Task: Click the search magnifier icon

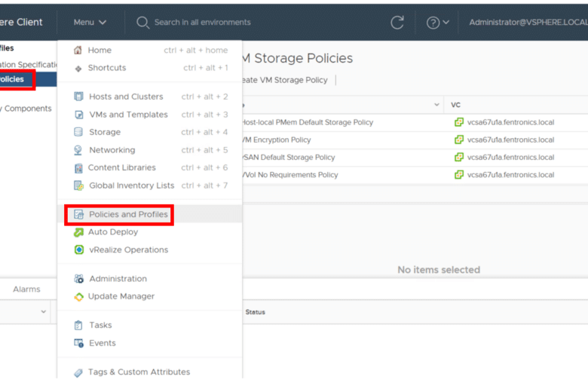Action: pyautogui.click(x=142, y=23)
